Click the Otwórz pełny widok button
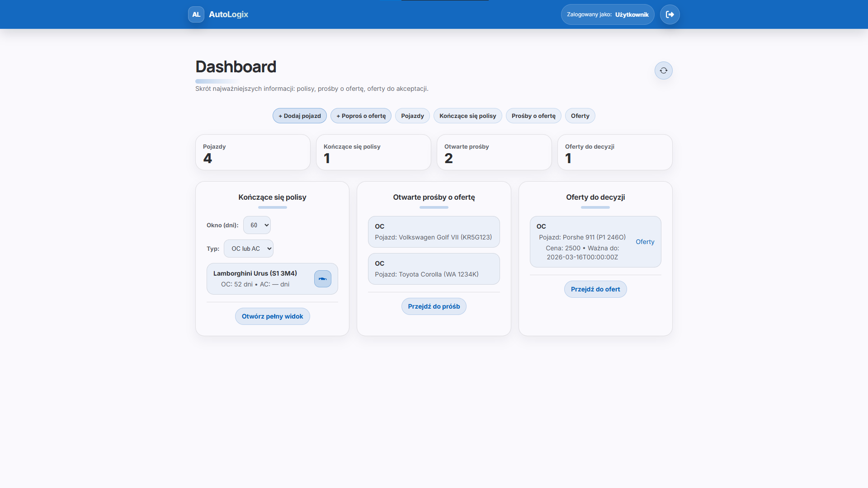868x488 pixels. 273,316
